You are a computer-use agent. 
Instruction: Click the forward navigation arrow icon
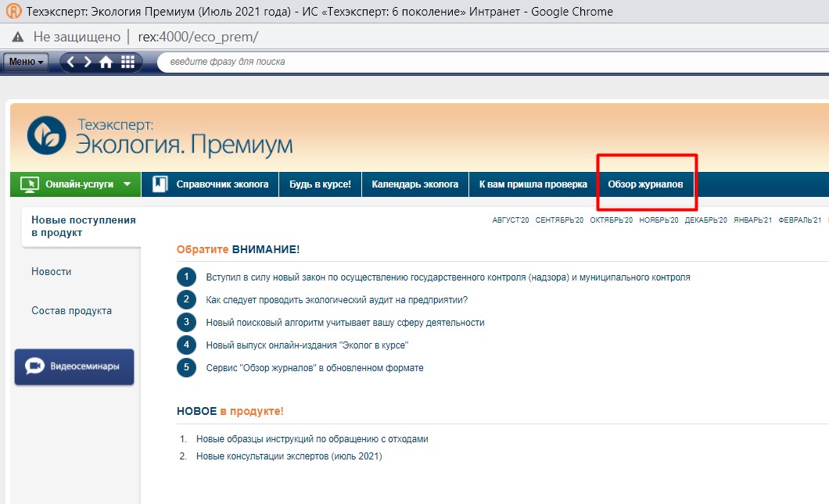pos(88,62)
